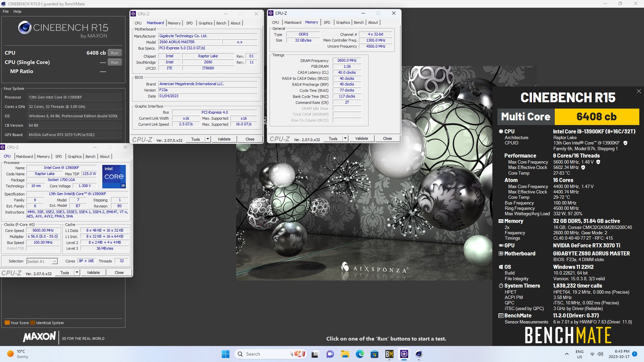The width and height of the screenshot is (644, 362).
Task: Open the Chat app on the taskbar
Action: tap(330, 354)
